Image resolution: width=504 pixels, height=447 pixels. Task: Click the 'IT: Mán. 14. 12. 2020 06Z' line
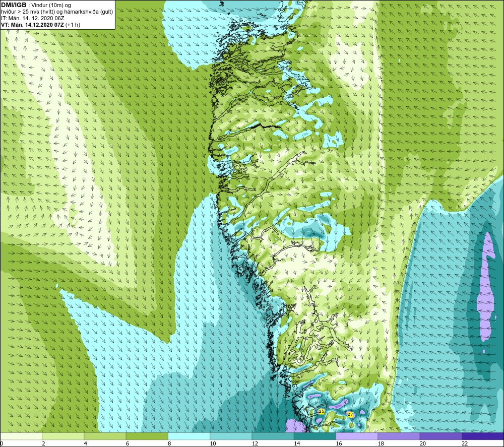(32, 18)
